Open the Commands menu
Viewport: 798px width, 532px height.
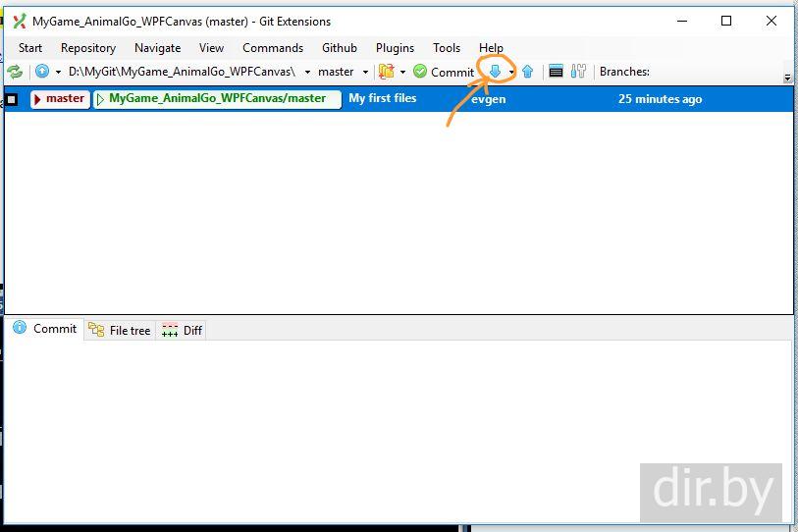(x=273, y=48)
